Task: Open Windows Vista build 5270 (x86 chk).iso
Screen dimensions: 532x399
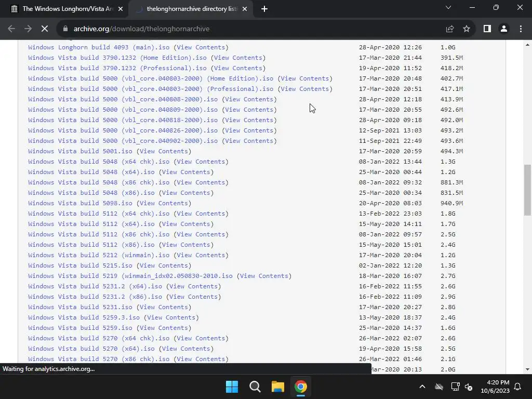Action: point(99,359)
